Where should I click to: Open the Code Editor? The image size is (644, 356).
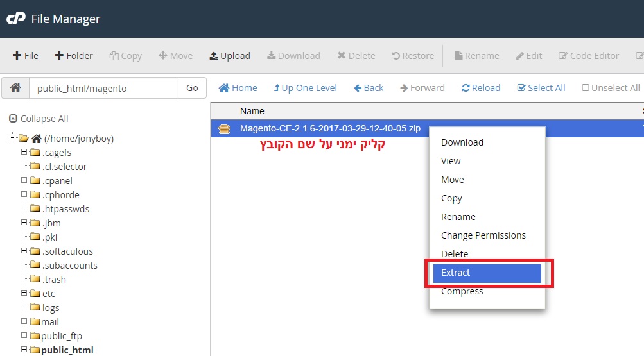click(x=589, y=56)
